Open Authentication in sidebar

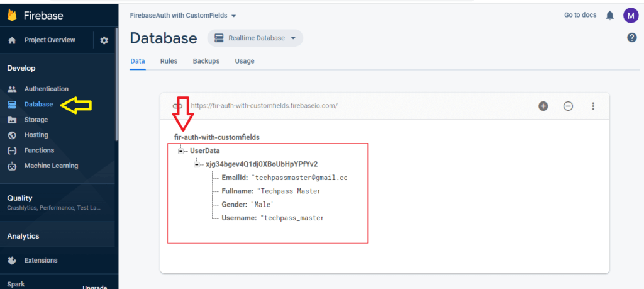tap(47, 89)
